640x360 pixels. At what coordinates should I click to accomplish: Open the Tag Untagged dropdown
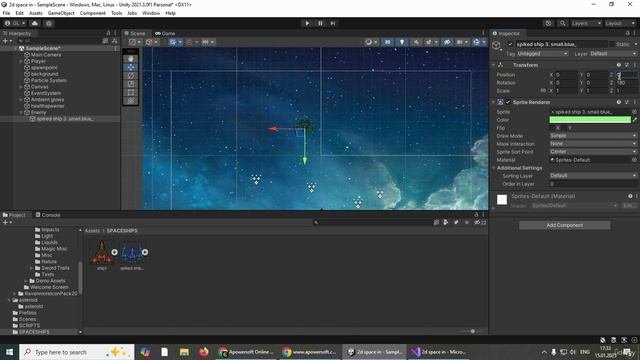tap(542, 54)
